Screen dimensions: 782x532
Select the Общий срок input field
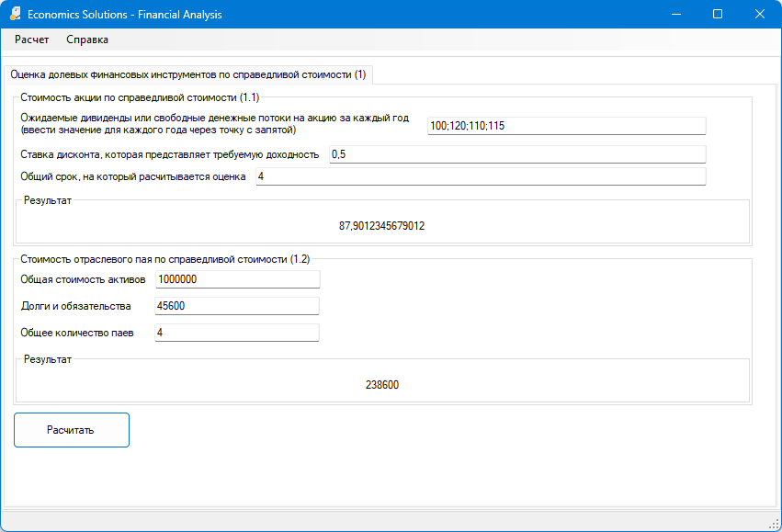[480, 176]
